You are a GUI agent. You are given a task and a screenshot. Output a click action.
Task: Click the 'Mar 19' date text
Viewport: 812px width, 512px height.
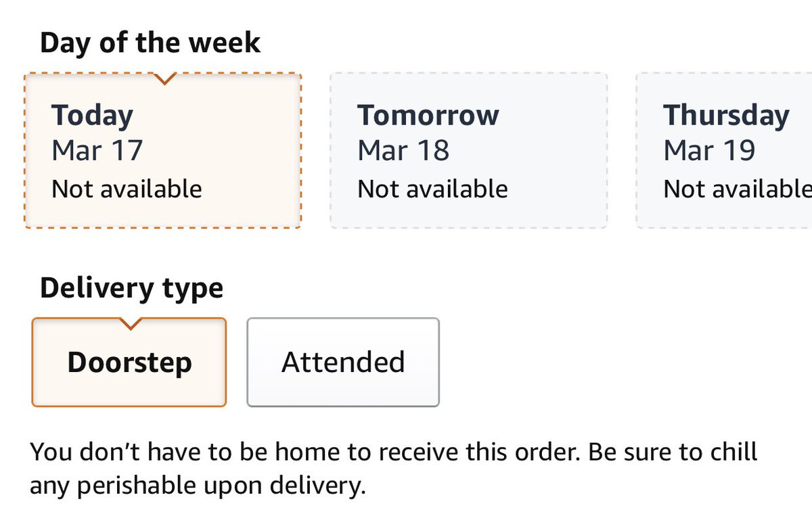(x=708, y=149)
